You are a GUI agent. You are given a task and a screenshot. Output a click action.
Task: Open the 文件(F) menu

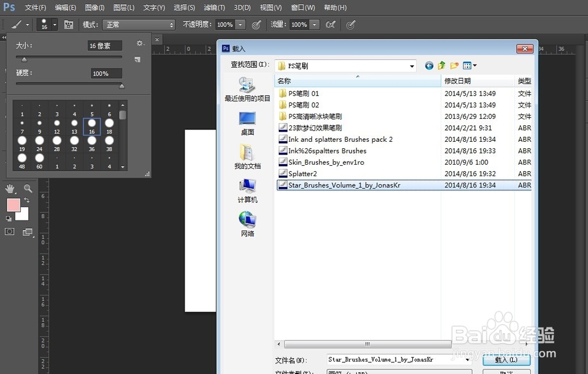coord(36,8)
